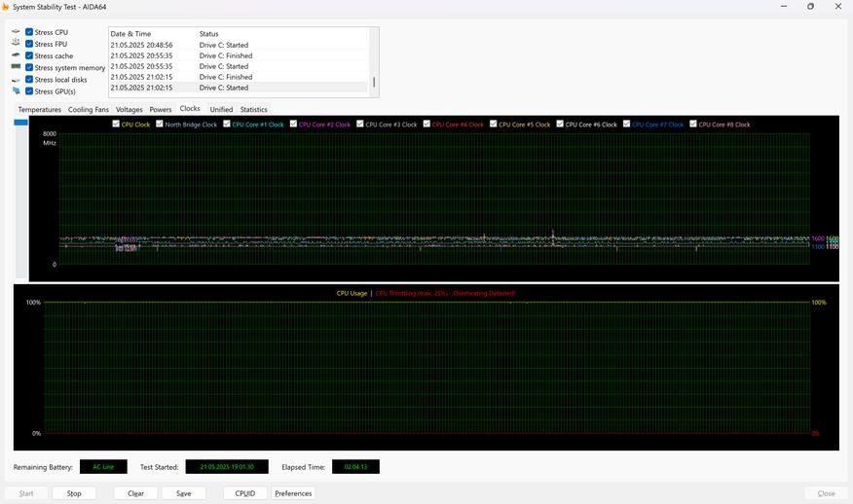Image resolution: width=853 pixels, height=504 pixels.
Task: Click the disabled Start button
Action: point(26,493)
